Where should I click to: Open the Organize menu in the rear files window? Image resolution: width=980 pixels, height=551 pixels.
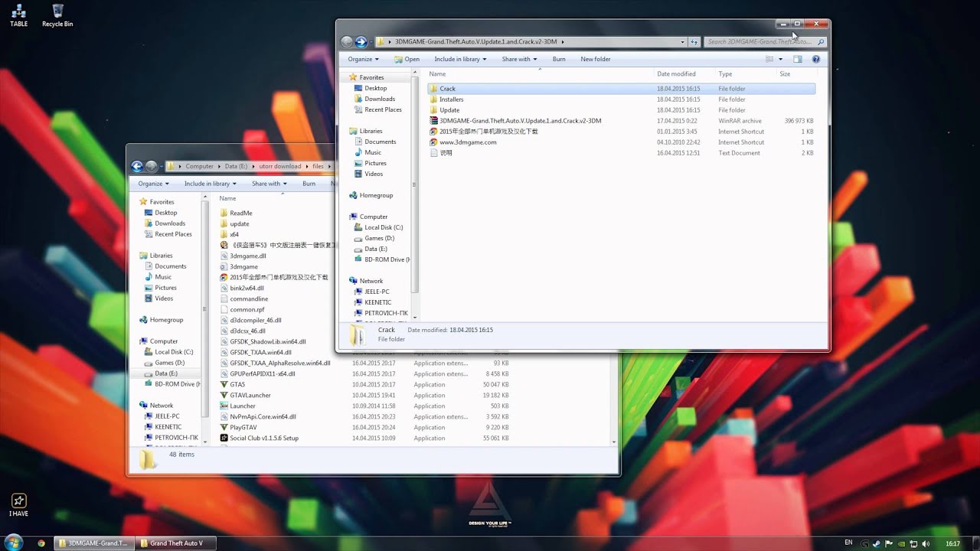tap(153, 184)
